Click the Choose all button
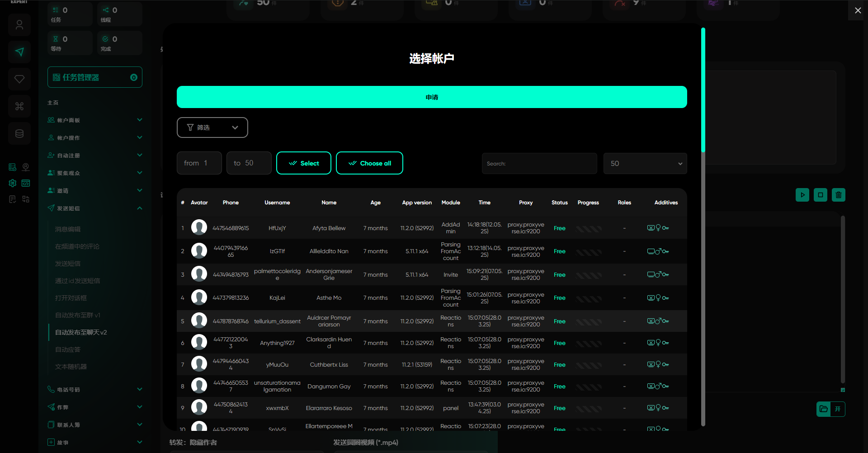Viewport: 868px width, 453px height. point(369,163)
